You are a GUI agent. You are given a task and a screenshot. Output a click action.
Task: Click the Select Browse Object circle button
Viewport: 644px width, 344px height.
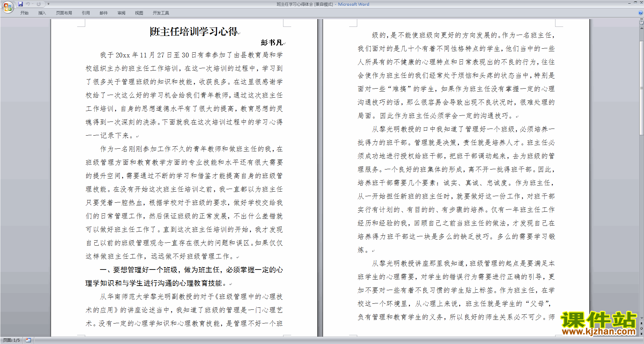pyautogui.click(x=641, y=329)
